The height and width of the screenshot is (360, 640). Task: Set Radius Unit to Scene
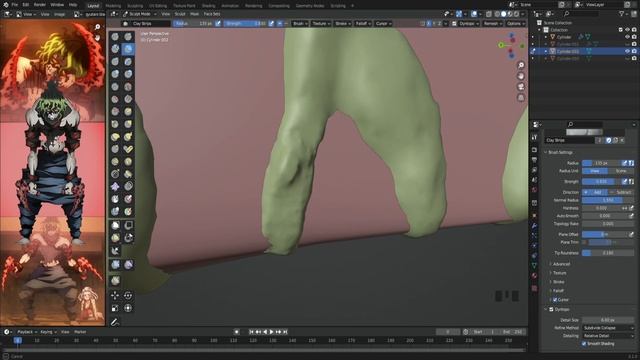(x=621, y=171)
